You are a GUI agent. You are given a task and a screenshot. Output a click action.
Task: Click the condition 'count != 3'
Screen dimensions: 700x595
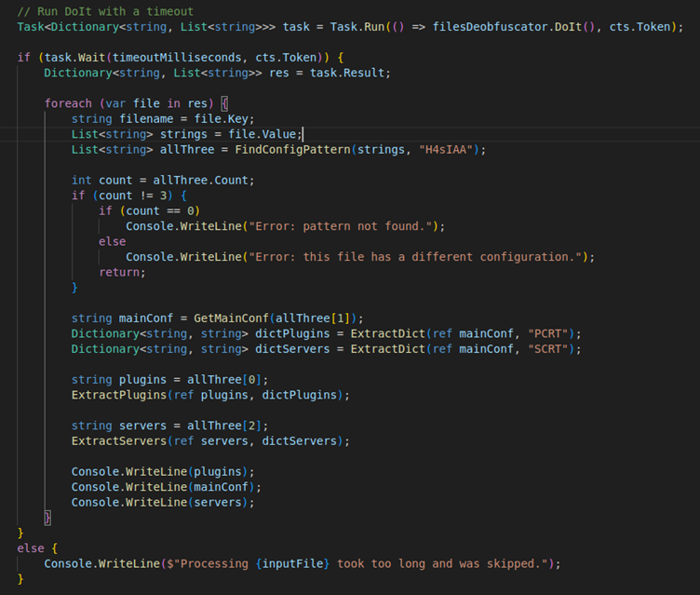[x=132, y=196]
